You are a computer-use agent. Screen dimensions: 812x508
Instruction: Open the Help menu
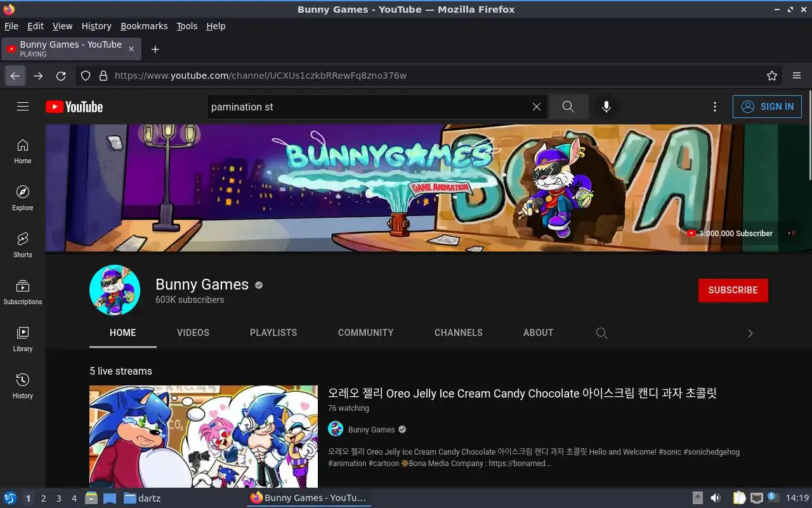click(216, 26)
